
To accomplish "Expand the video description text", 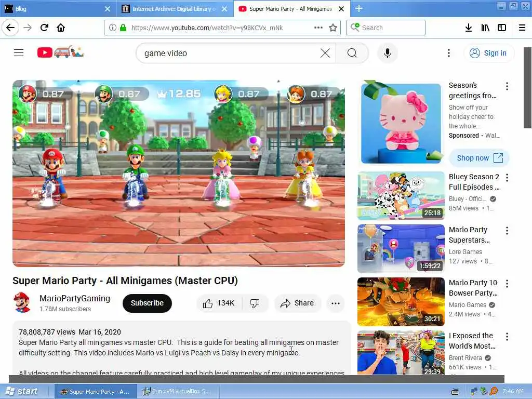I will point(181,348).
